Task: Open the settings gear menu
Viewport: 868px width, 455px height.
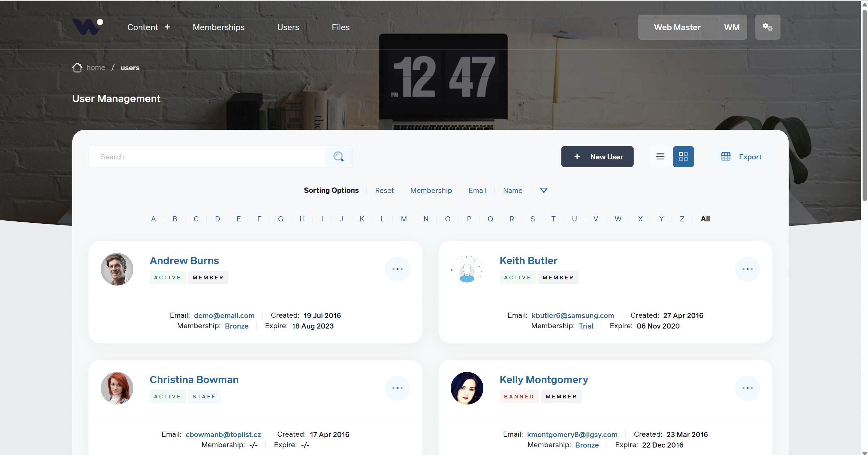Action: point(768,27)
